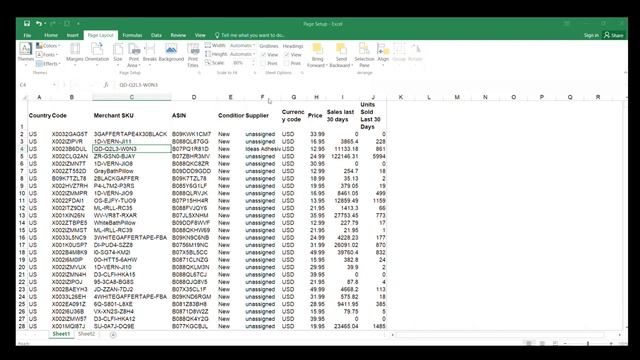This screenshot has height=360, width=640.
Task: Select column D header
Action: coord(194,97)
